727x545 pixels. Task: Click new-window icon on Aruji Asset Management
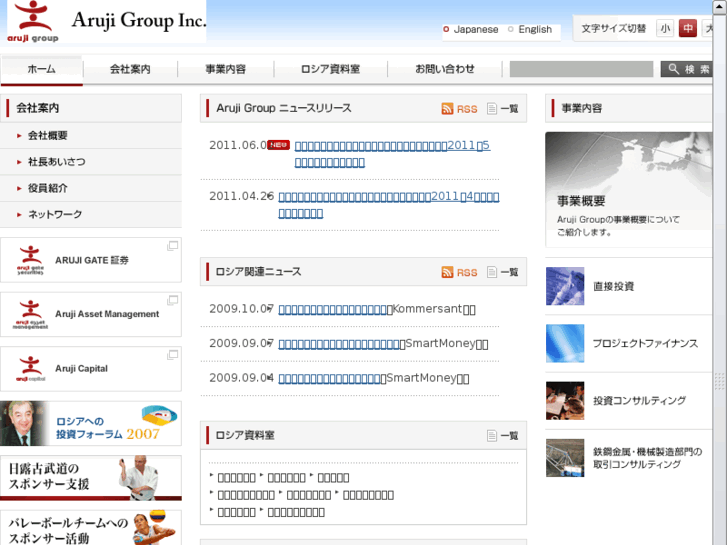tap(172, 300)
